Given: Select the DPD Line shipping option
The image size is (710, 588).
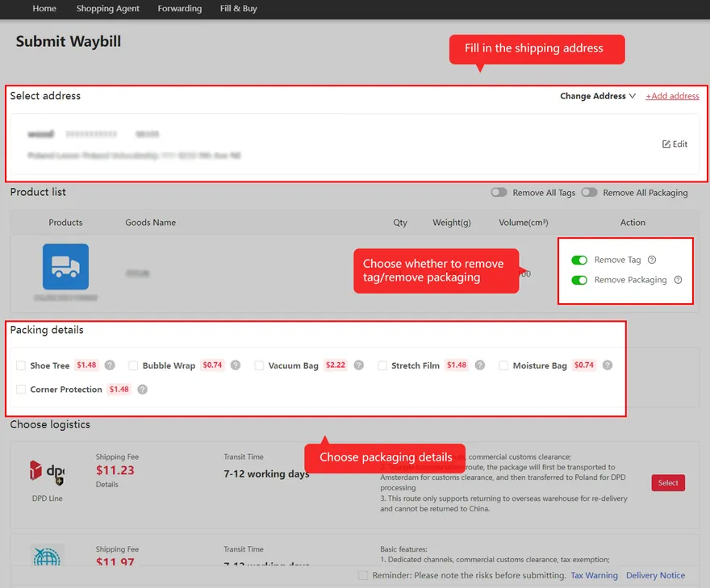Looking at the screenshot, I should [668, 483].
